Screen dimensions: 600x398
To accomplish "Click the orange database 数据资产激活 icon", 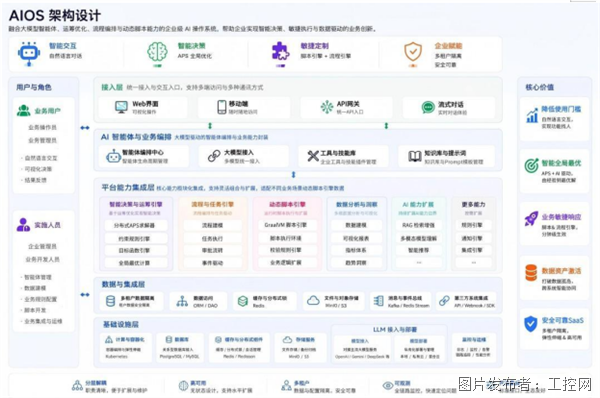I will [x=531, y=272].
